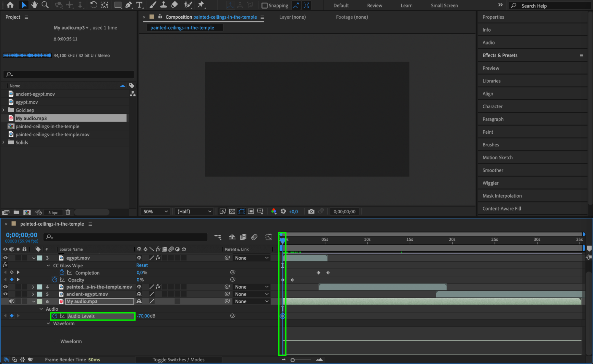The width and height of the screenshot is (593, 364).
Task: Pick the Puppet Pin tool
Action: pyautogui.click(x=201, y=5)
